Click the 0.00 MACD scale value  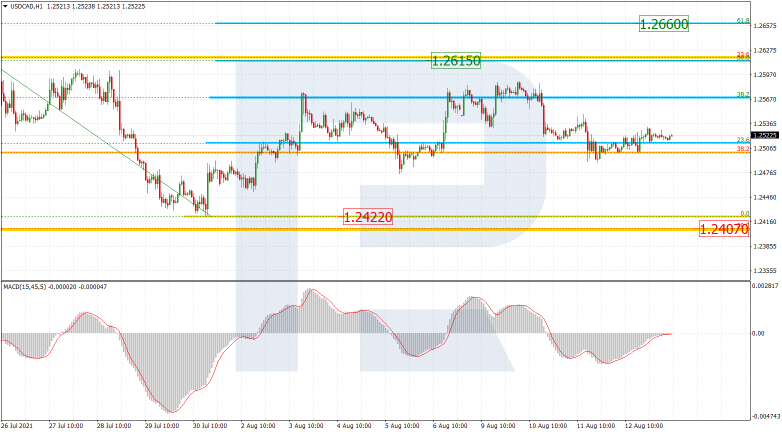(x=758, y=333)
